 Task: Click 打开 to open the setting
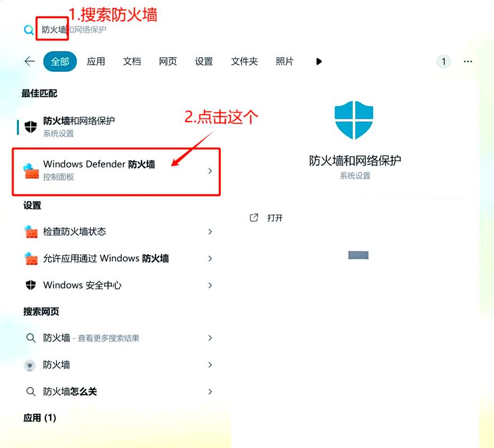(275, 218)
